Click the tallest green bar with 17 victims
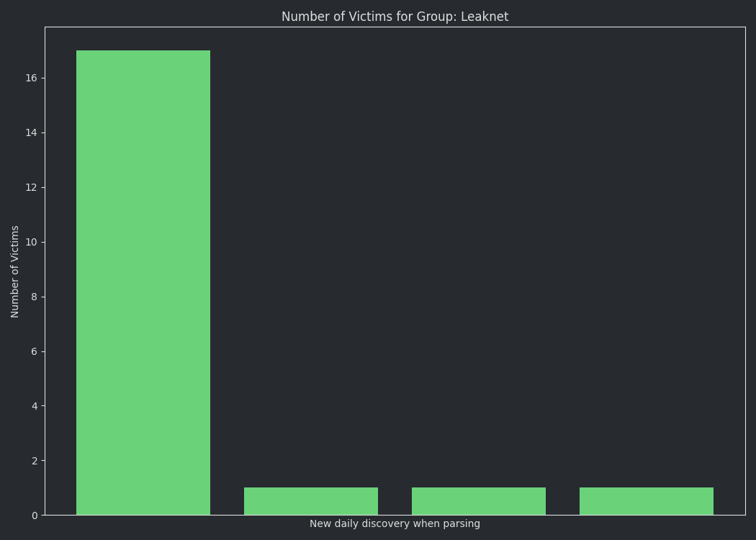This screenshot has width=756, height=540. click(143, 282)
